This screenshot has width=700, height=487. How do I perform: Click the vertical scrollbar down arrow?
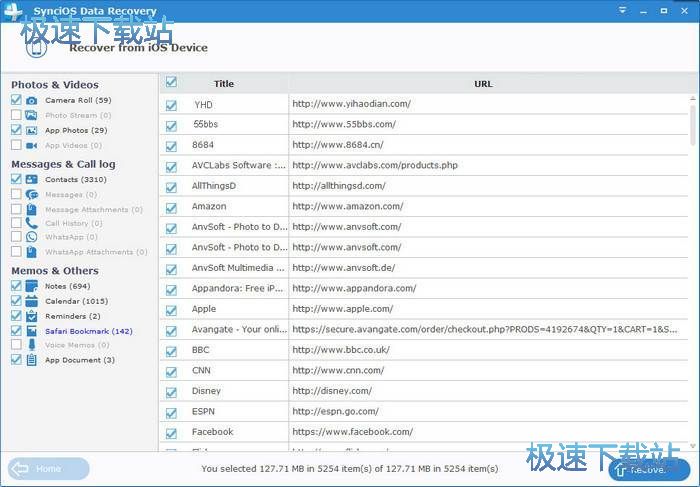693,445
